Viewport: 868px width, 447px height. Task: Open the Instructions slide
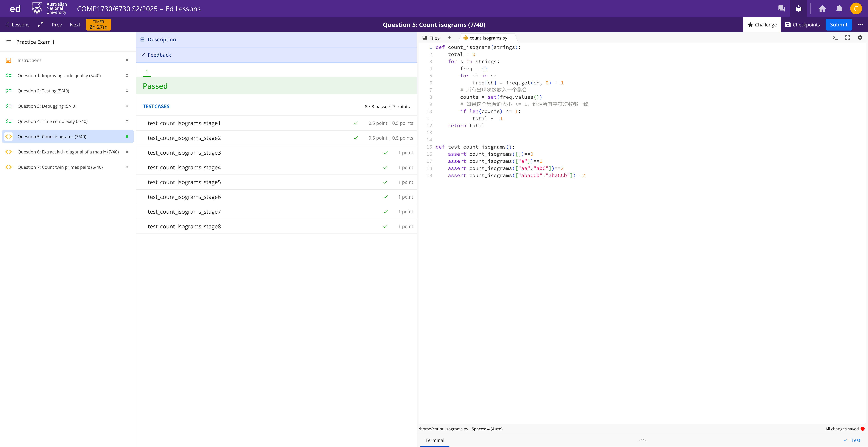point(68,60)
